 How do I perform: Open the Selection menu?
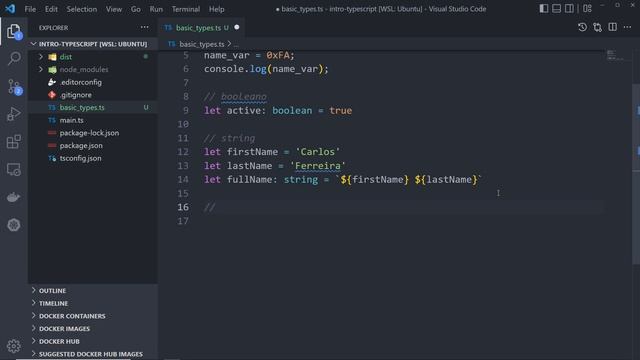82,9
